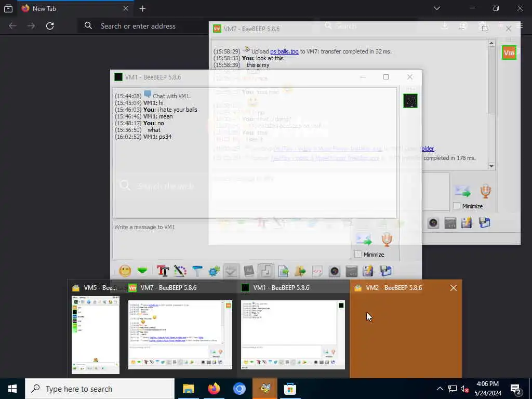The width and height of the screenshot is (532, 399).
Task: Record voice message with microphone in VM1 window
Action: pyautogui.click(x=387, y=239)
